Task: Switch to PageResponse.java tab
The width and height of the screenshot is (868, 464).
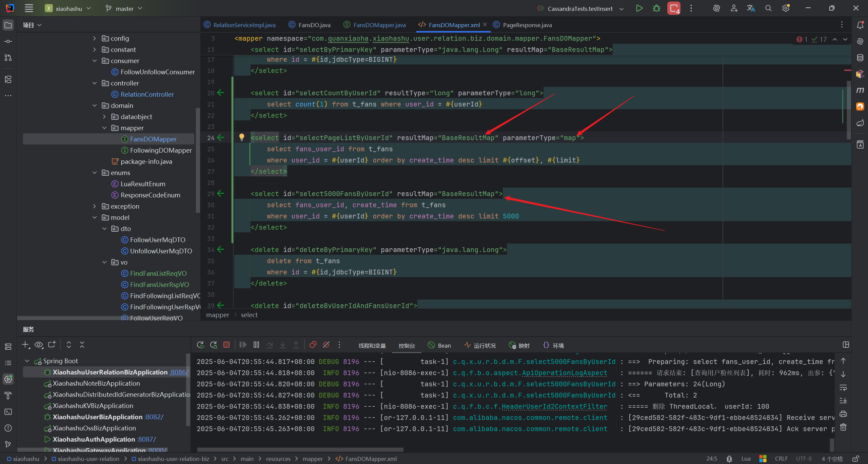Action: click(x=522, y=25)
